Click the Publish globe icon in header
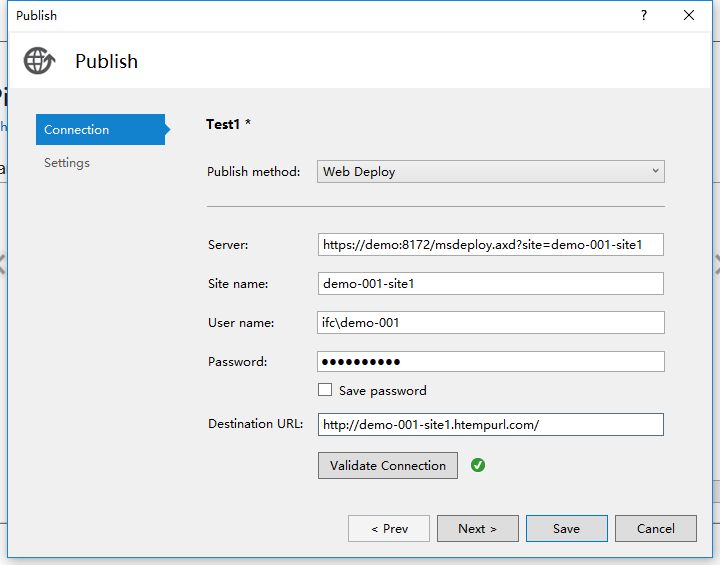 [40, 61]
